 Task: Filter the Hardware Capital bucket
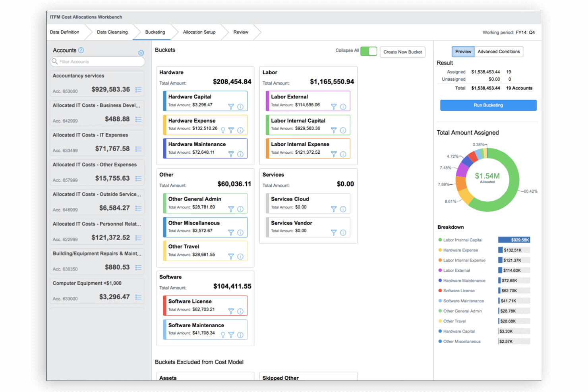[231, 106]
